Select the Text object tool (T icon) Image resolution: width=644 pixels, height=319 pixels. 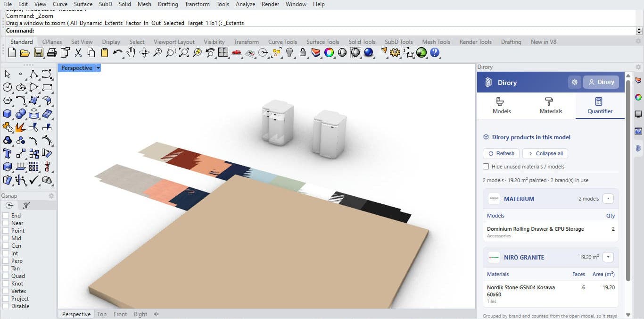tap(8, 153)
